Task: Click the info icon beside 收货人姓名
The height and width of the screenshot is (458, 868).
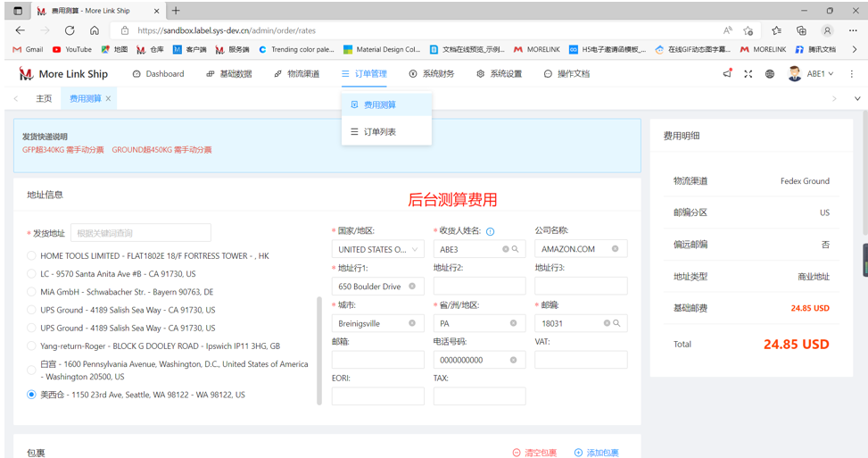Action: [491, 231]
